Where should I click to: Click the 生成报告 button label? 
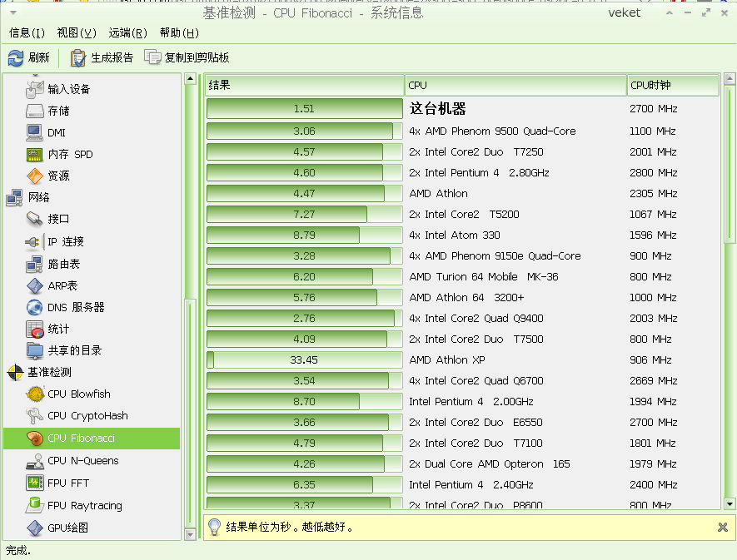(112, 57)
